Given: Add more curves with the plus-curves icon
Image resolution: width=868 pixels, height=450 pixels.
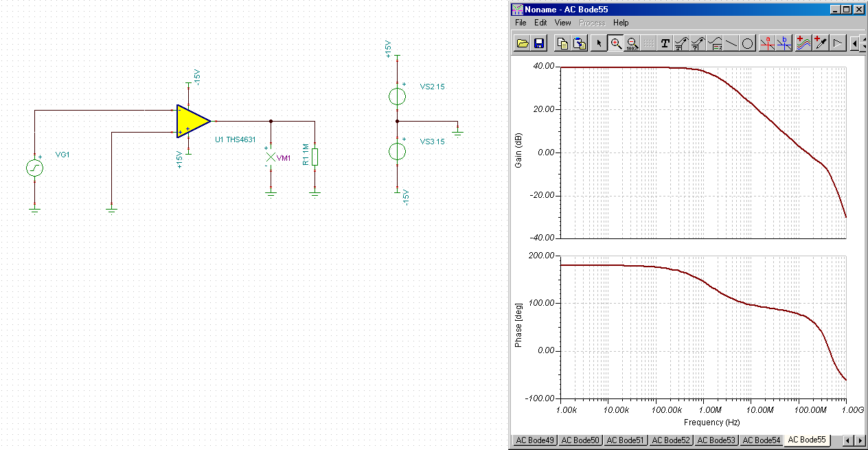Looking at the screenshot, I should [x=803, y=43].
